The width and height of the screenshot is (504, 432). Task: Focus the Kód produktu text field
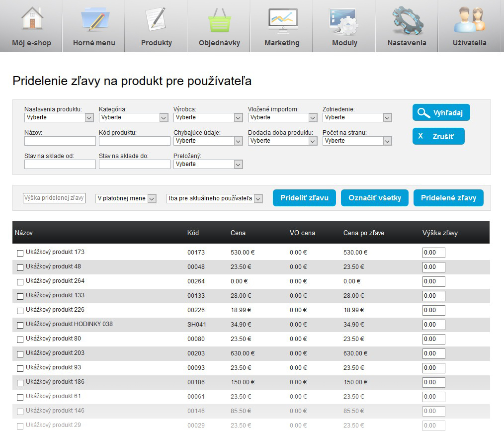pyautogui.click(x=134, y=141)
